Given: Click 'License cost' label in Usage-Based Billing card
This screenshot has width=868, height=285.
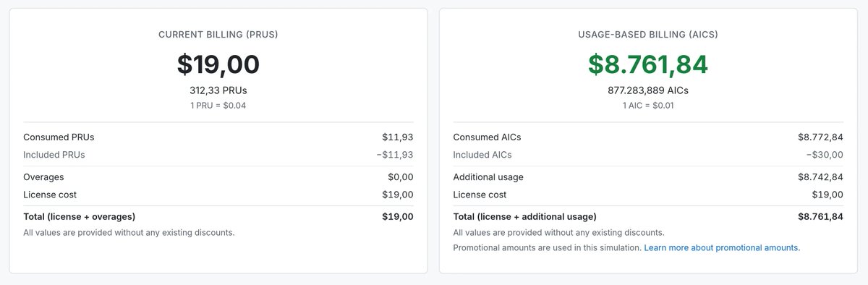Looking at the screenshot, I should click(x=480, y=195).
